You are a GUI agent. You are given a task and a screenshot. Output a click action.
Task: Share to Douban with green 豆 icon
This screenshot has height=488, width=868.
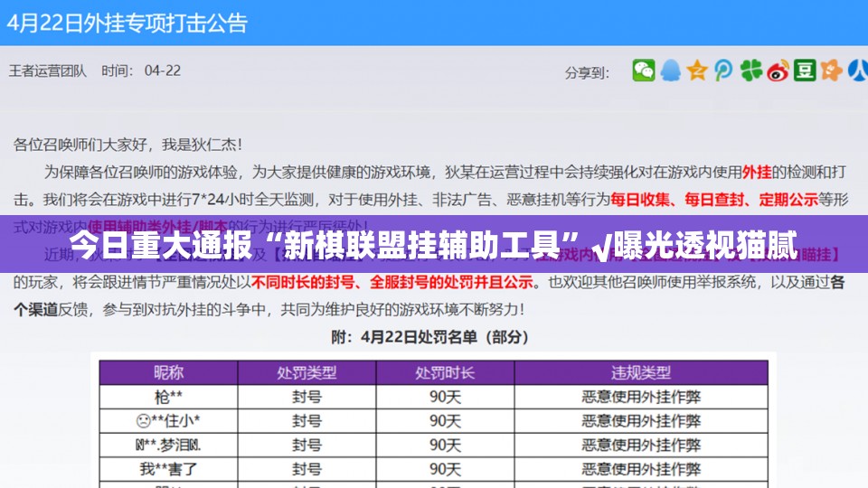point(805,70)
